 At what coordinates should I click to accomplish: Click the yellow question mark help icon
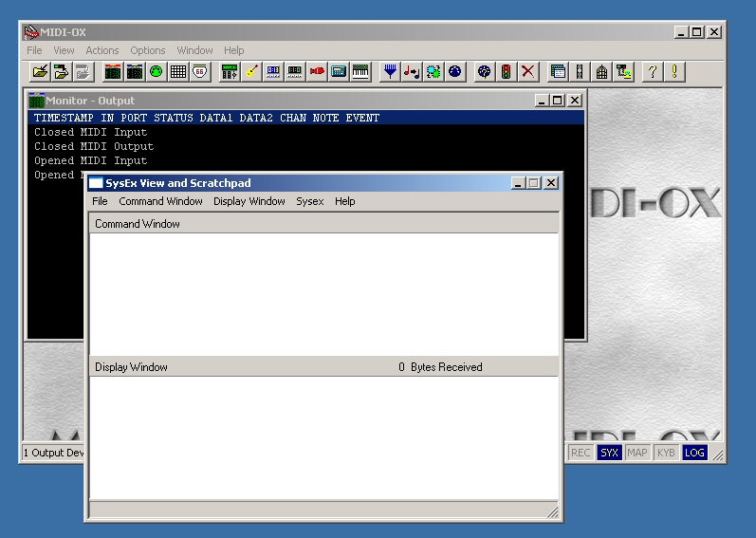pyautogui.click(x=653, y=72)
